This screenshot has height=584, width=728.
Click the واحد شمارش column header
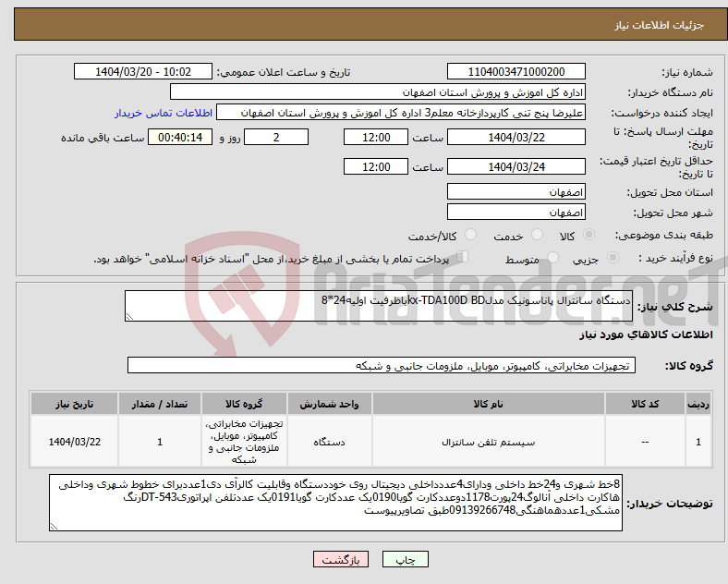pyautogui.click(x=329, y=404)
